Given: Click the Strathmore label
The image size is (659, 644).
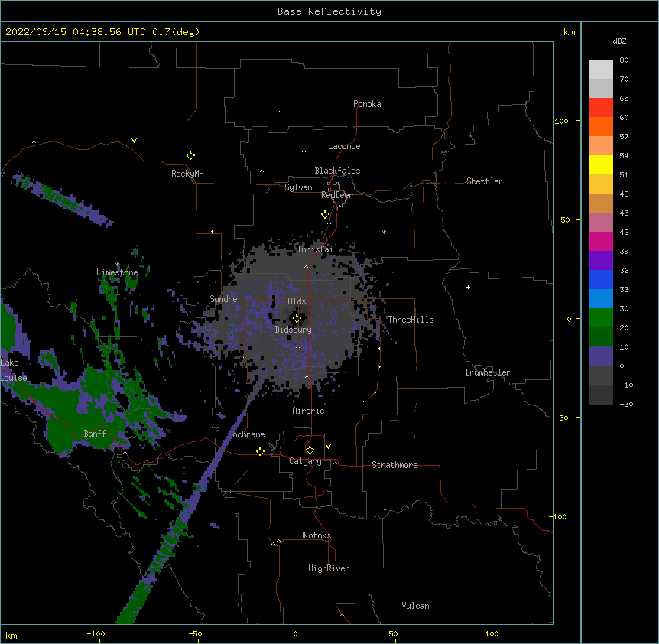Looking at the screenshot, I should click(x=394, y=465).
